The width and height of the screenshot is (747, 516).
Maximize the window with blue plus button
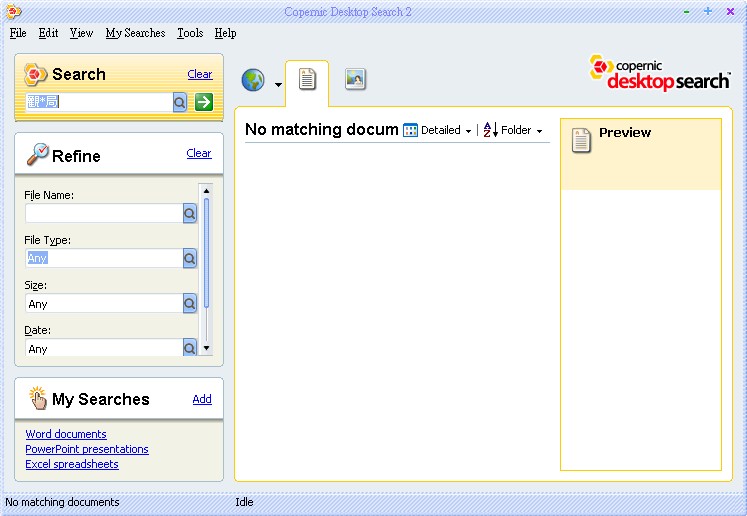pos(708,11)
